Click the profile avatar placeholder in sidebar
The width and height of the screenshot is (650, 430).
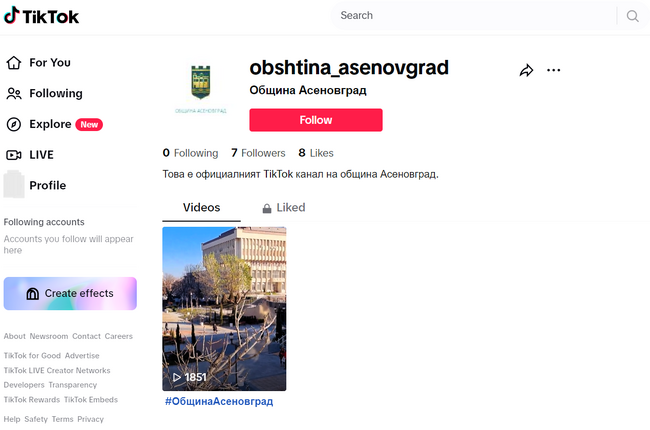(14, 185)
